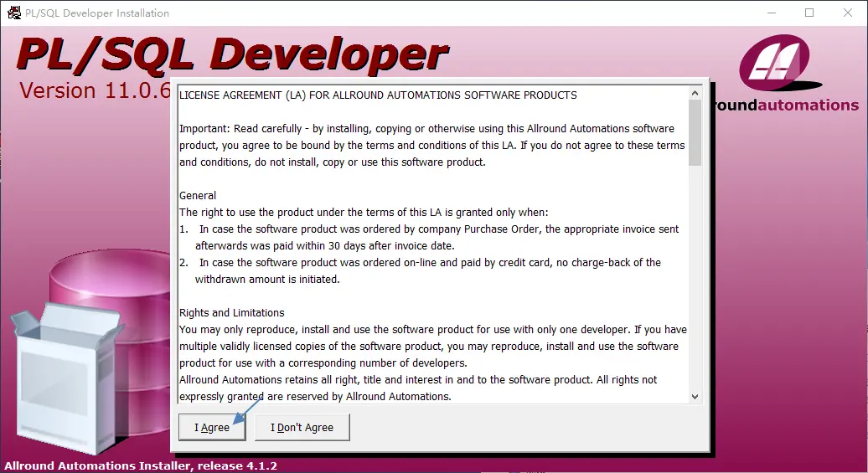
Task: Click the LICENSE AGREEMENT heading line
Action: click(378, 95)
